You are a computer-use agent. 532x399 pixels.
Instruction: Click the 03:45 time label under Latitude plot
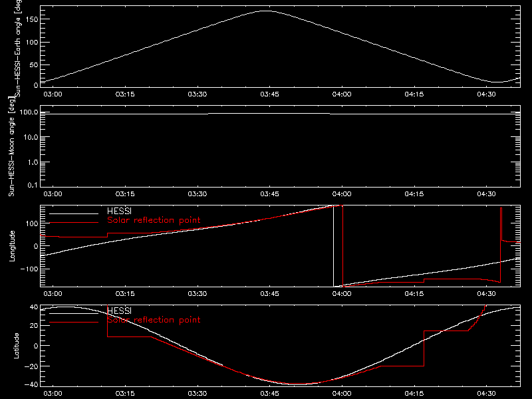pyautogui.click(x=270, y=394)
